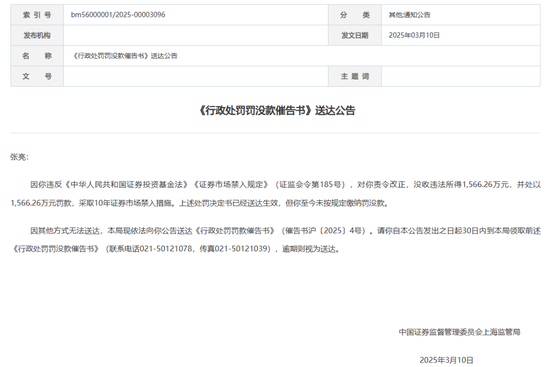
Task: Click the contact phone 021-50121078
Action: click(x=166, y=249)
